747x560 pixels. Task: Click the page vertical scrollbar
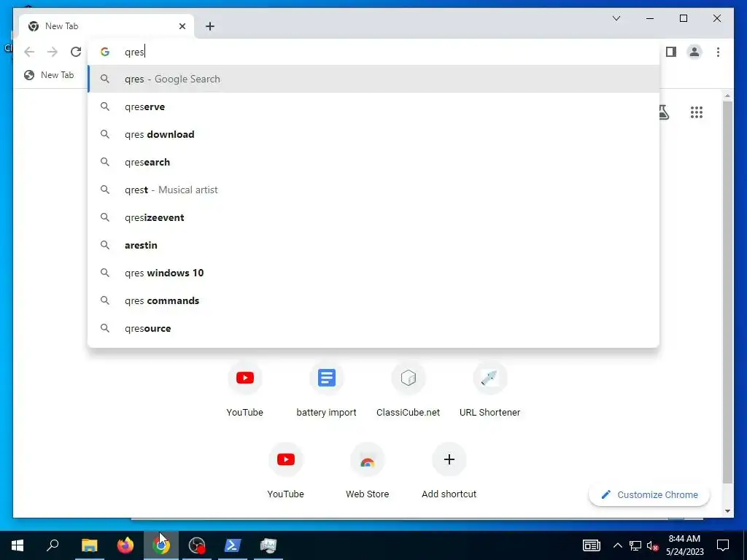click(x=727, y=291)
